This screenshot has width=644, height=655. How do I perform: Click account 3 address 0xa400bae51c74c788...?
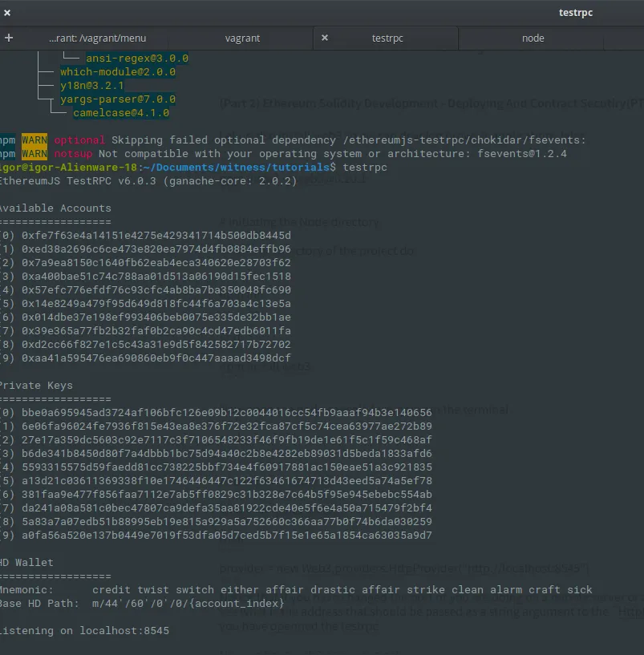[x=156, y=277]
